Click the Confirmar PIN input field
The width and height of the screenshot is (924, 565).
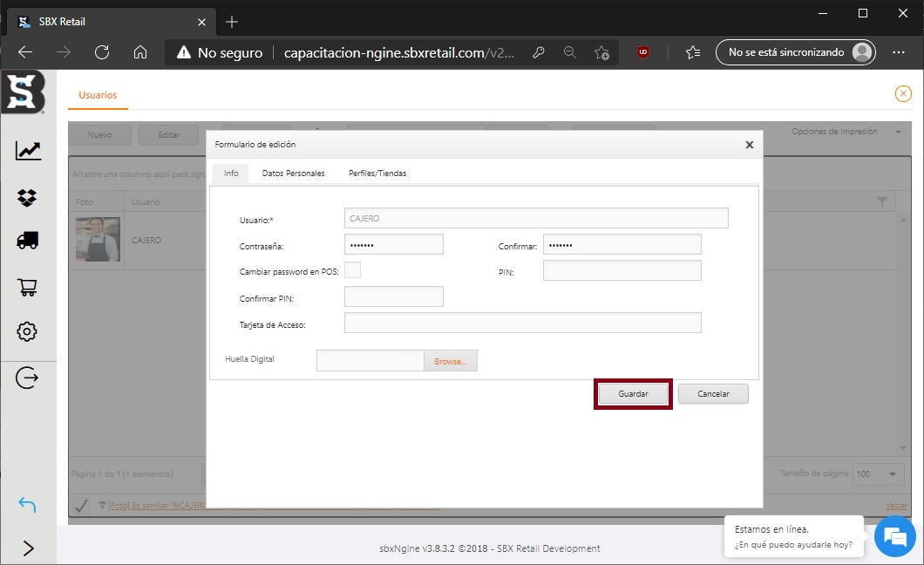click(x=394, y=296)
